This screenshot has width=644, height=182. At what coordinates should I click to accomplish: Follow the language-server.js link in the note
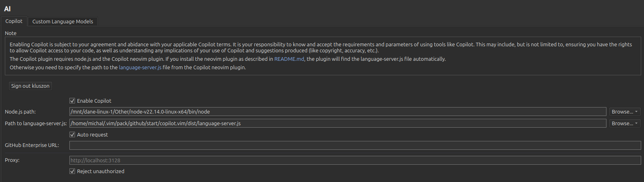140,67
